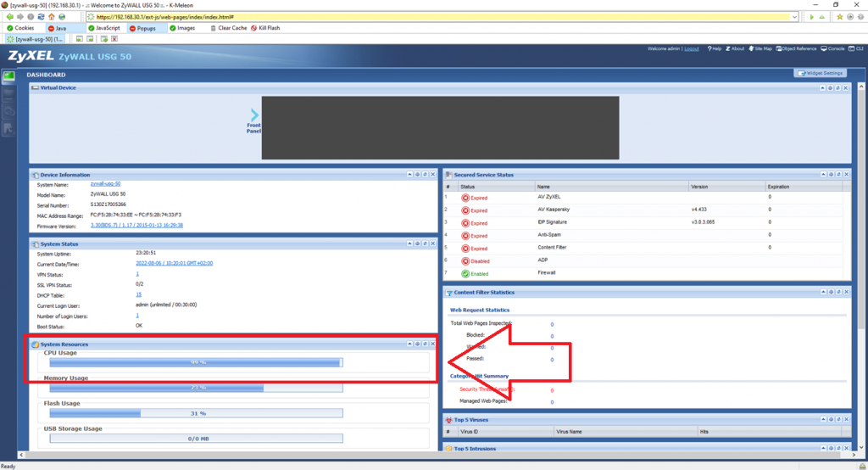The width and height of the screenshot is (868, 470).
Task: Open the CLI window
Action: [856, 48]
